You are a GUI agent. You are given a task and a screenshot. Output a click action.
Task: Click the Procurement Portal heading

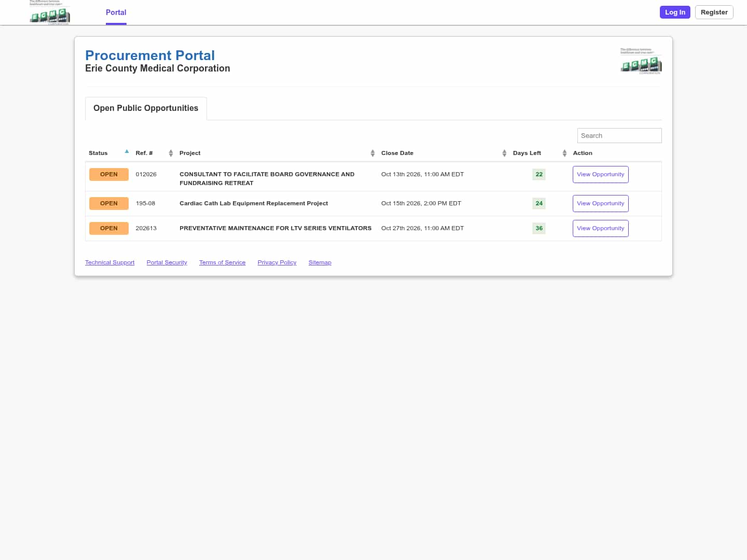click(x=150, y=55)
